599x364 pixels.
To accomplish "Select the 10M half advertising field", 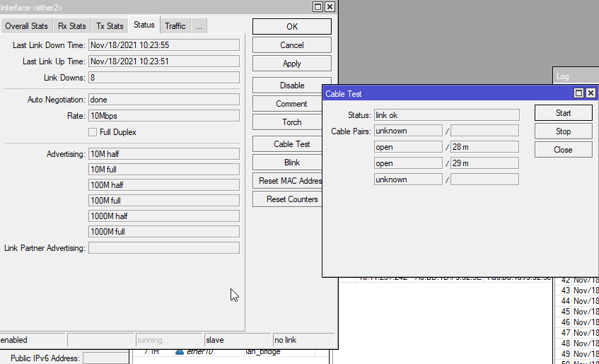I will click(x=164, y=154).
